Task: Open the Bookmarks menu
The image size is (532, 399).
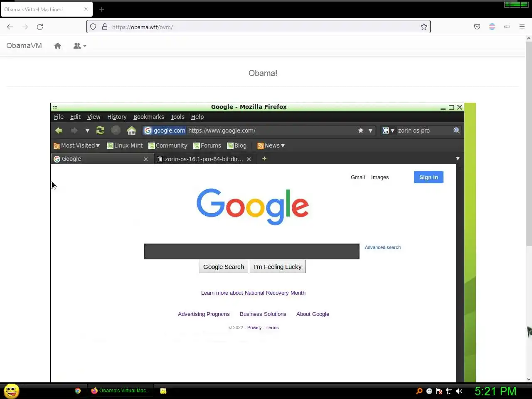Action: tap(148, 117)
